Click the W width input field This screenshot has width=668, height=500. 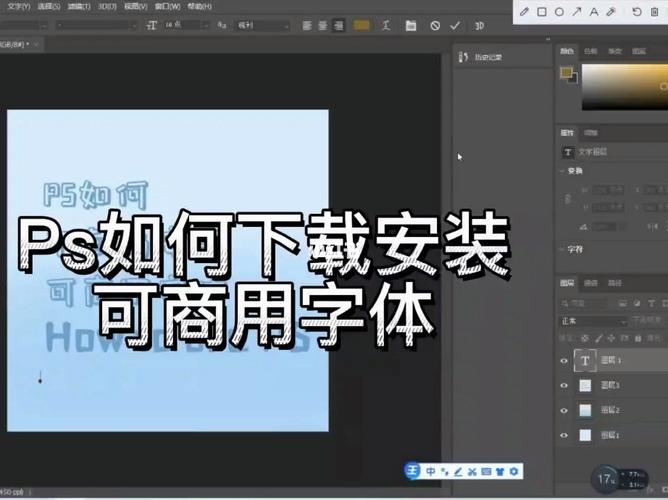pyautogui.click(x=608, y=190)
